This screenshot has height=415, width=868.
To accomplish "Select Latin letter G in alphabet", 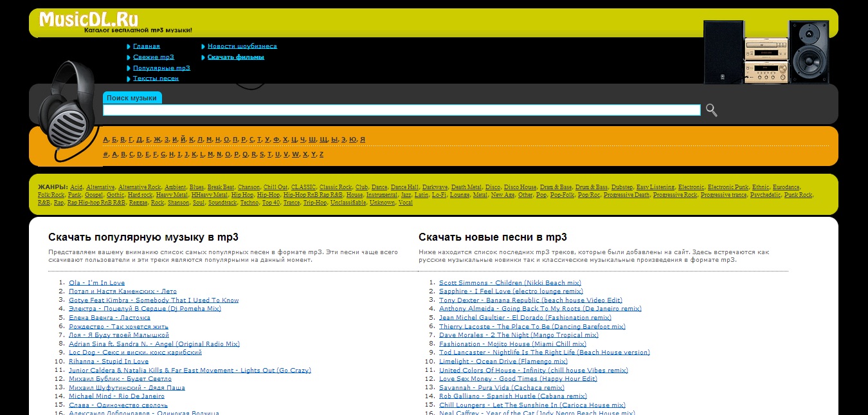I will point(163,154).
